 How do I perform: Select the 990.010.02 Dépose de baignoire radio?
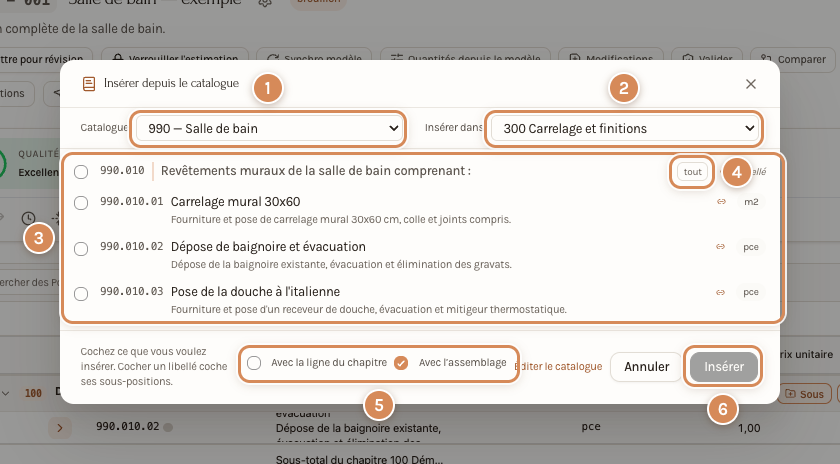81,249
